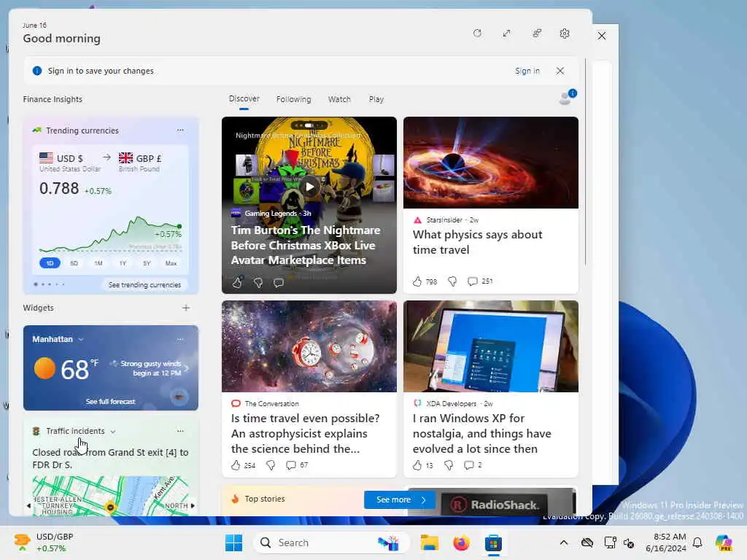Like the Windows XP nostalgia article
Viewport: 747px width, 560px height.
coord(417,465)
